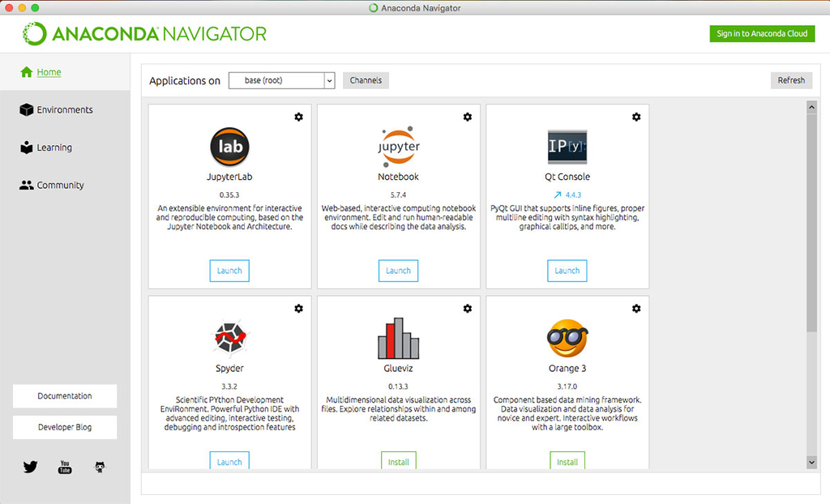This screenshot has width=830, height=504.
Task: Open the JupyterLab card settings gear
Action: coord(298,117)
